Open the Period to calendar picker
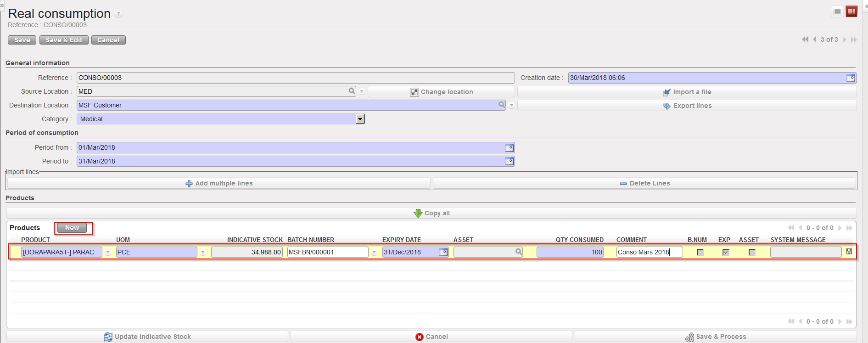The height and width of the screenshot is (343, 868). (x=509, y=162)
